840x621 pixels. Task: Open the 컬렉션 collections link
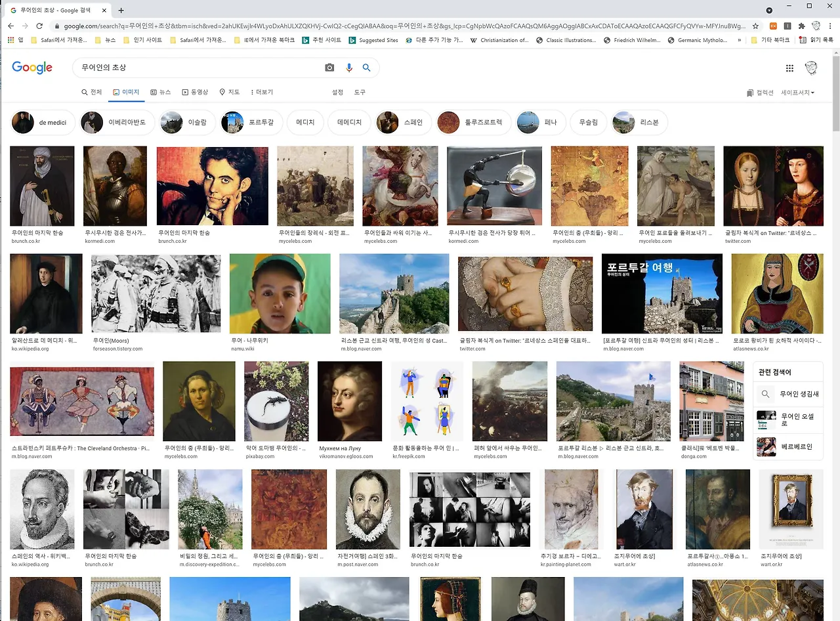[760, 93]
